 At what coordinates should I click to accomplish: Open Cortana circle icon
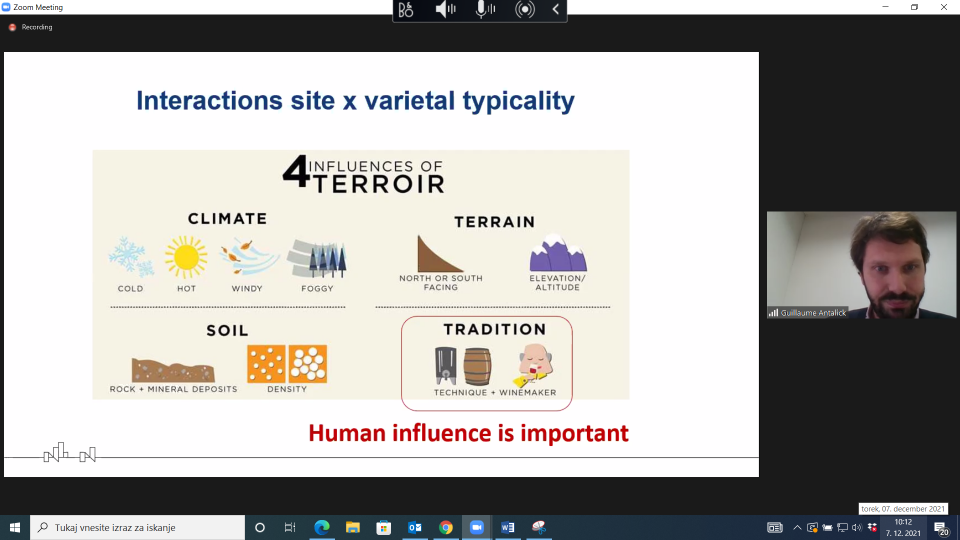point(260,527)
